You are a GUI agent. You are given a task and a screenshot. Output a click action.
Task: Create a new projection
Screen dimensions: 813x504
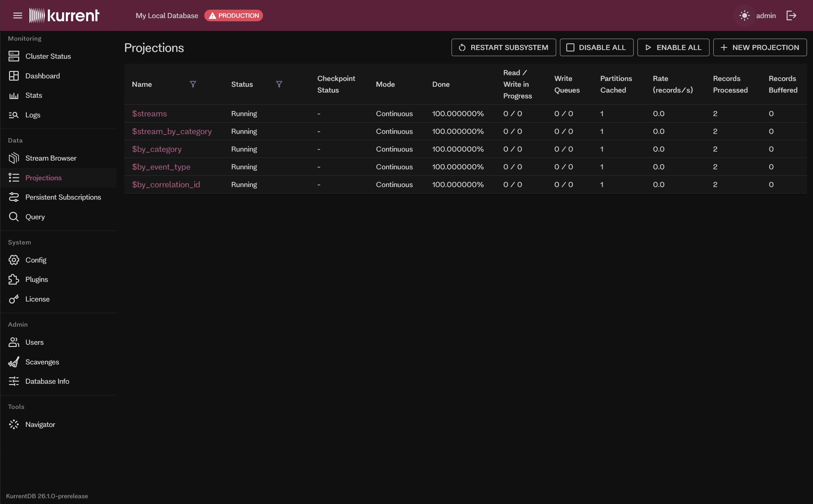(x=760, y=48)
